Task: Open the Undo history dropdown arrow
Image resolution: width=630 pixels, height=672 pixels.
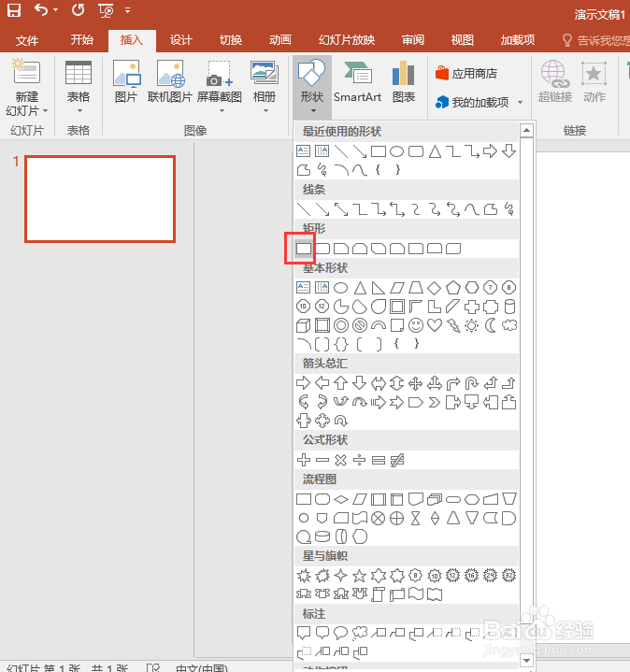Action: [55, 10]
